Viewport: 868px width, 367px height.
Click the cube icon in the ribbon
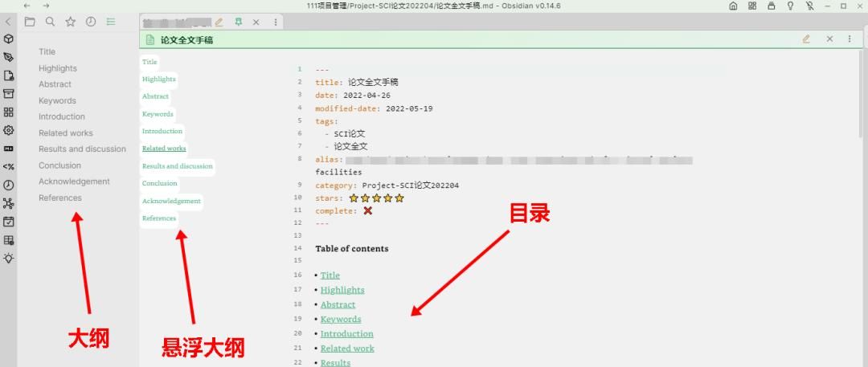point(8,39)
